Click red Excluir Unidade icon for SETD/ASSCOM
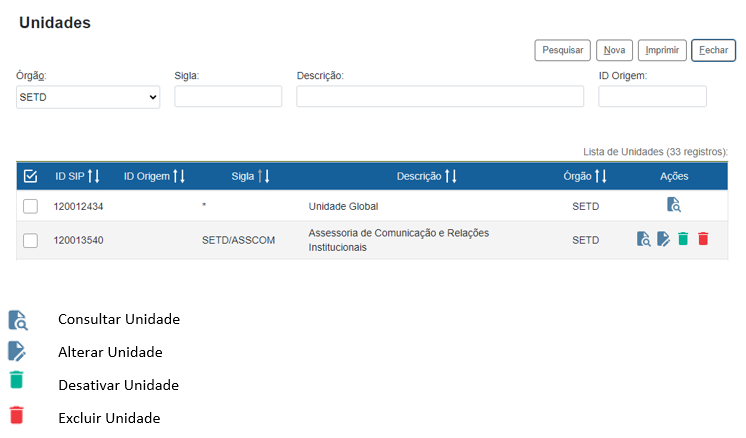 (x=703, y=239)
